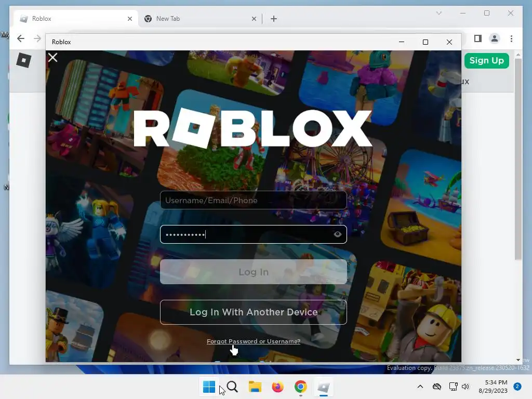Click scrollbar down arrow in Chrome
The height and width of the screenshot is (399, 532).
(518, 360)
